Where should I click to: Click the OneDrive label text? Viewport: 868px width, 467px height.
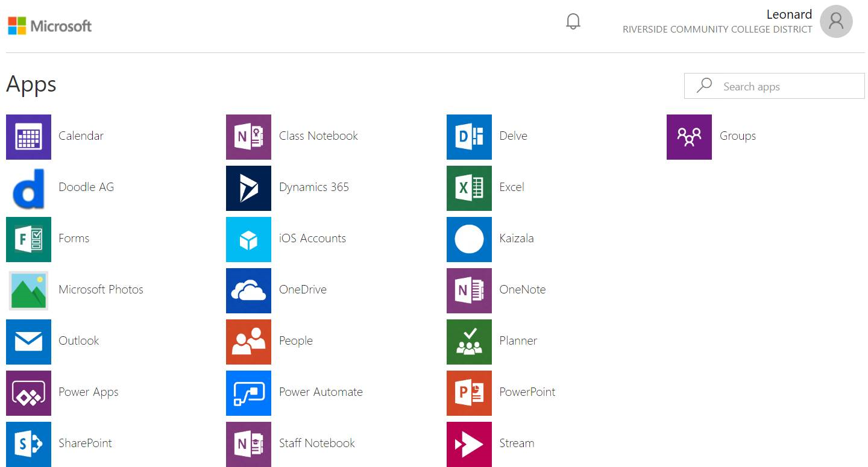pyautogui.click(x=303, y=289)
